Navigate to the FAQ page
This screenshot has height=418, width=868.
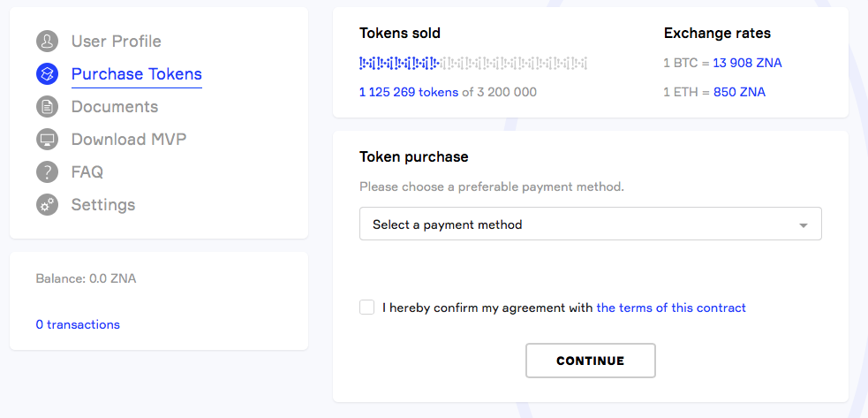tap(87, 172)
